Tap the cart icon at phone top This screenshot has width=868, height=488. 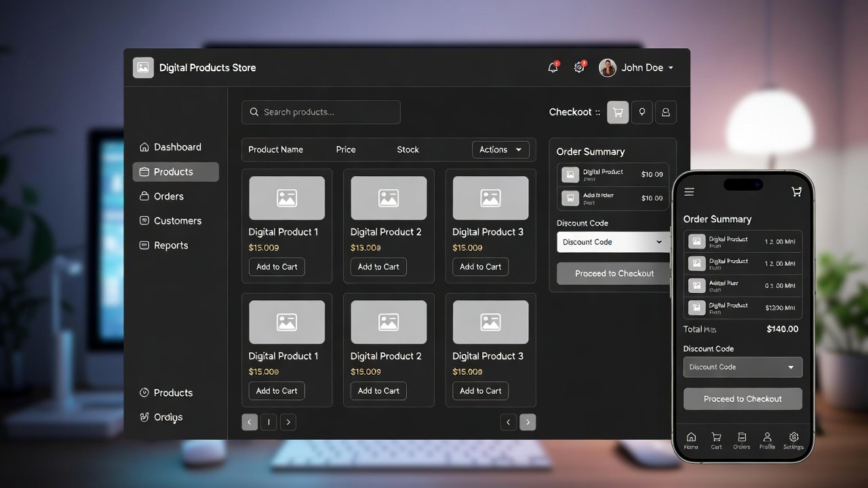pyautogui.click(x=796, y=192)
